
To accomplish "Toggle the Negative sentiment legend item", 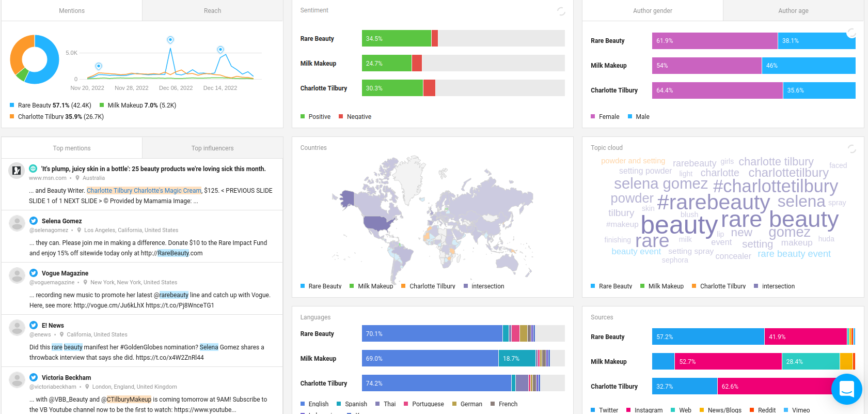I will [x=355, y=117].
